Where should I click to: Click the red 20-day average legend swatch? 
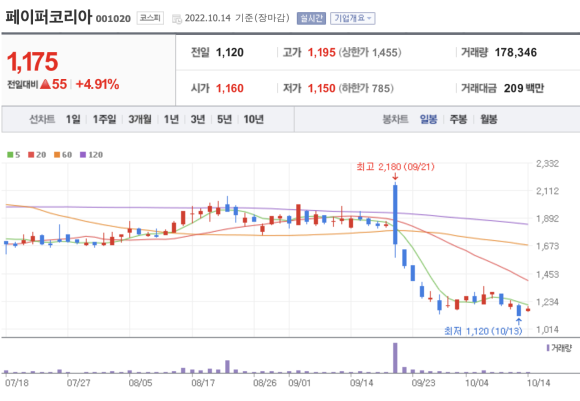pyautogui.click(x=31, y=155)
